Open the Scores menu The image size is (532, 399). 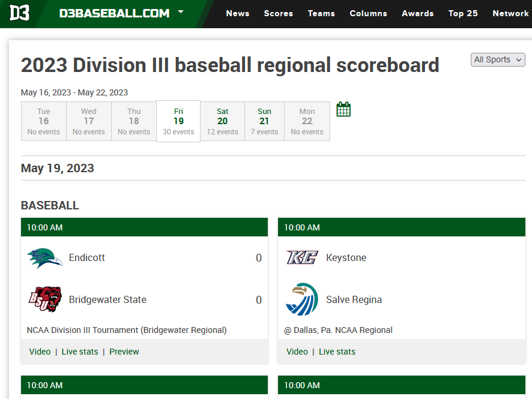[x=278, y=14]
